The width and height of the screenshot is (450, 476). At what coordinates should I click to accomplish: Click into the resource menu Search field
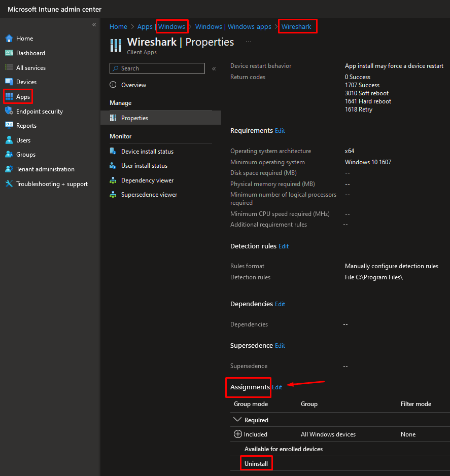pyautogui.click(x=157, y=68)
